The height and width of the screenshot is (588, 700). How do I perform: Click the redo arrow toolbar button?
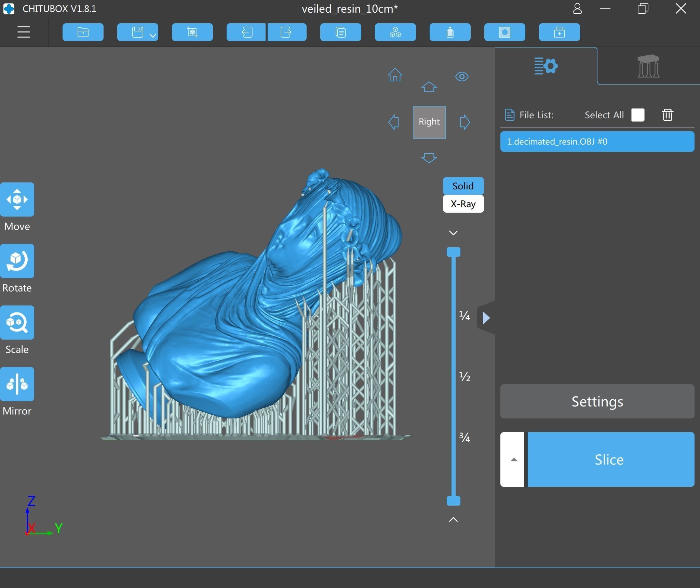tap(286, 32)
